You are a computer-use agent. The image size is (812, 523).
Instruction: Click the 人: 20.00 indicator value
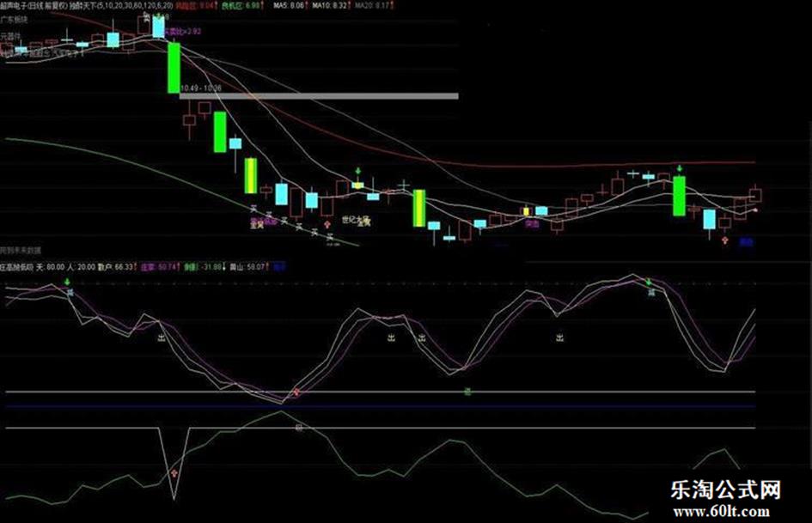click(82, 267)
